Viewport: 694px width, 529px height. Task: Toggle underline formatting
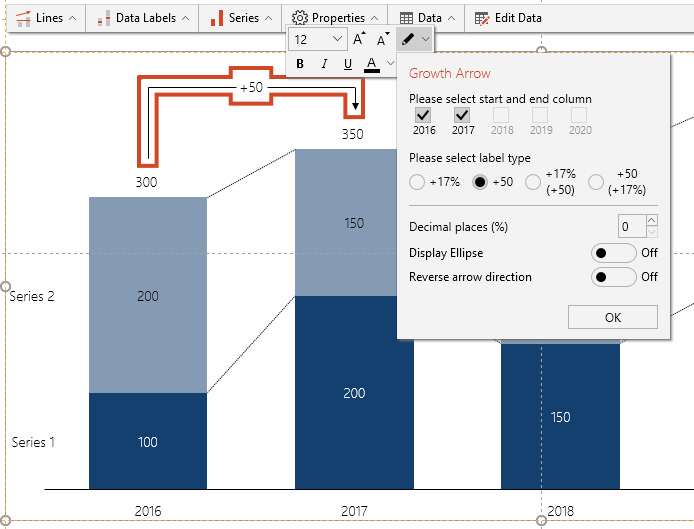coord(348,64)
